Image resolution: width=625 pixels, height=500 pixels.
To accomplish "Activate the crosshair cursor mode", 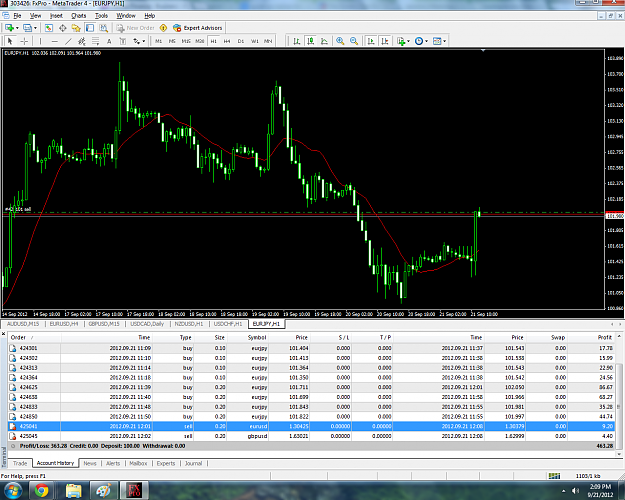I will (24, 41).
